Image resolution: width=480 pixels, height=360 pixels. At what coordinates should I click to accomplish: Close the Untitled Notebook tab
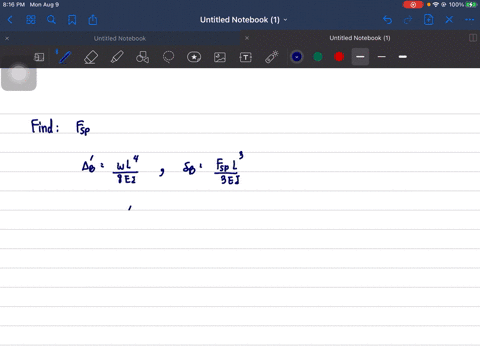coord(7,39)
